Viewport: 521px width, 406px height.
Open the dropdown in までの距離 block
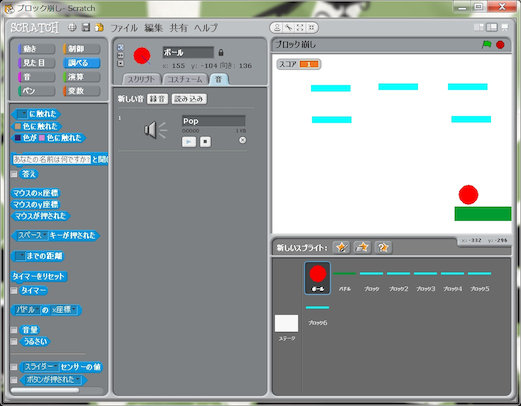(20, 256)
